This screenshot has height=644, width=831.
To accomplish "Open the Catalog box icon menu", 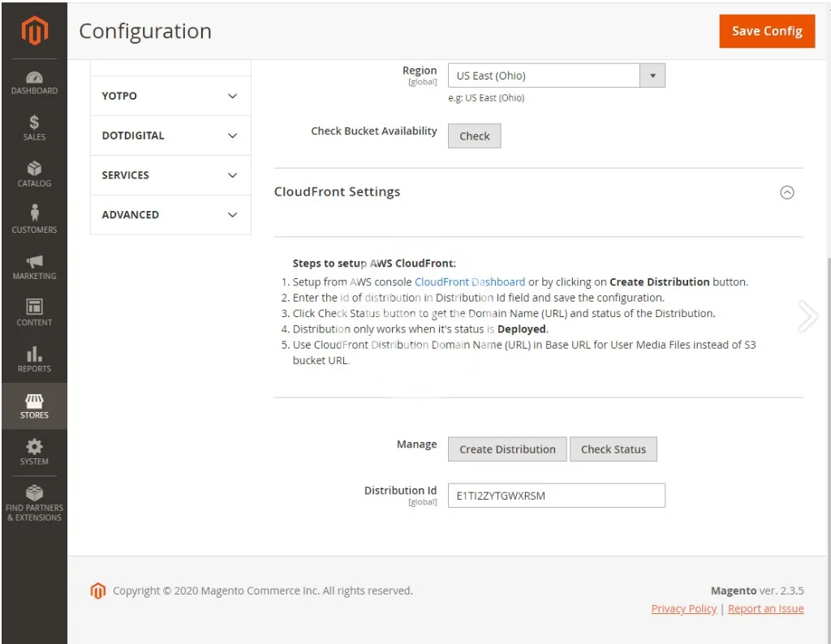I will [34, 174].
